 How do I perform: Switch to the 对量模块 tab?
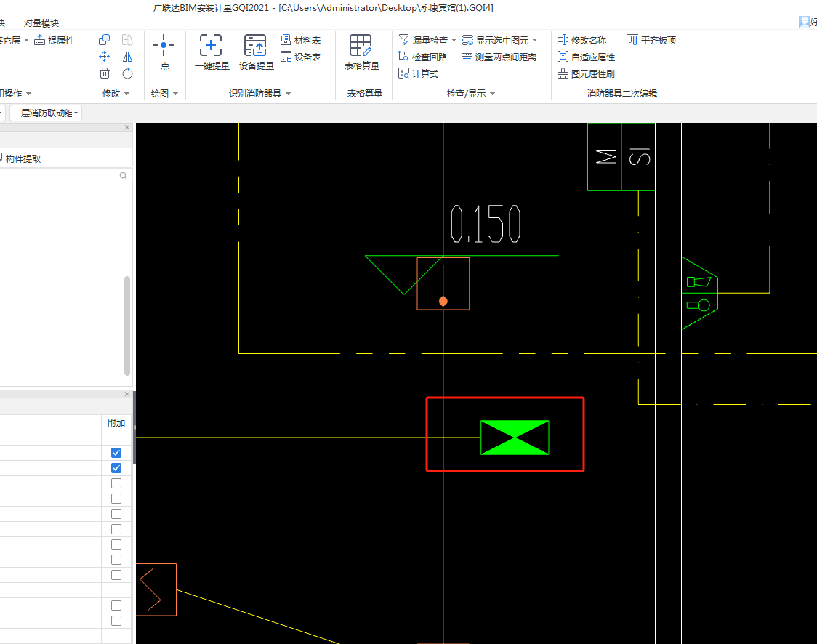tap(41, 23)
